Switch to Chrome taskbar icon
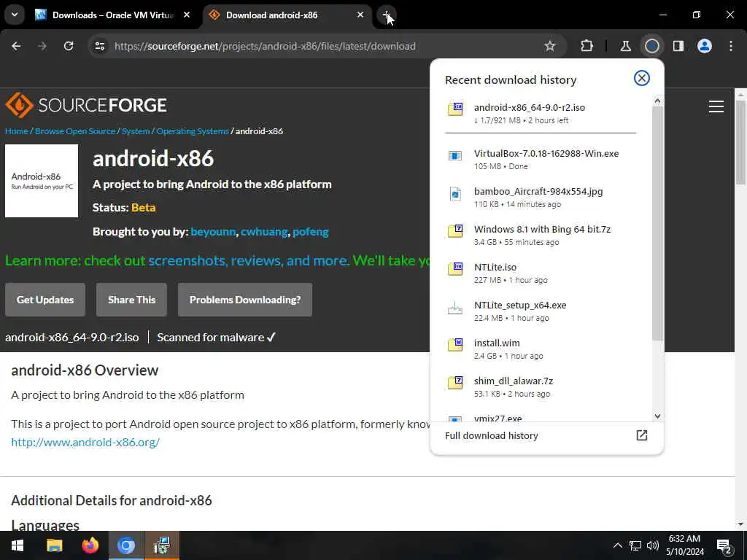 pos(126,545)
